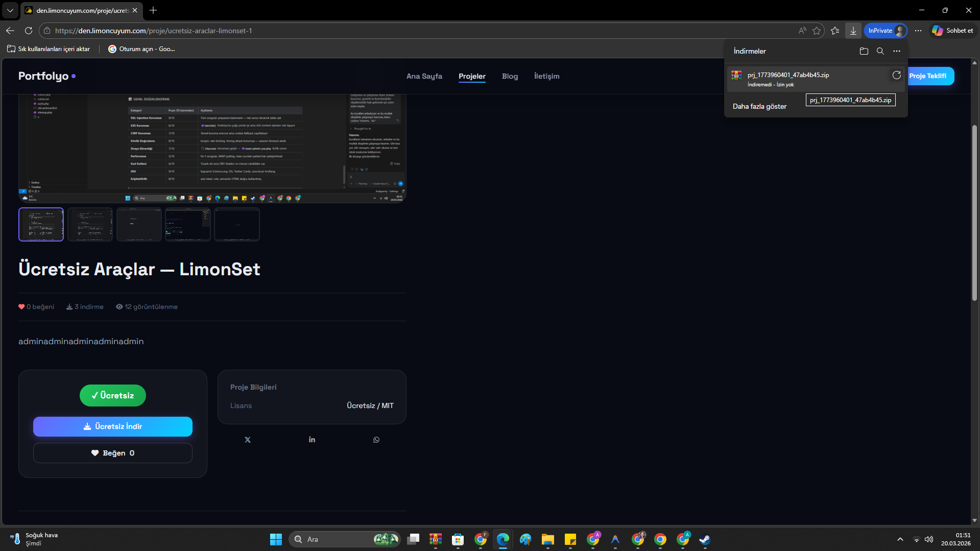The image size is (980, 551).
Task: Open Steam from the taskbar
Action: point(705,539)
